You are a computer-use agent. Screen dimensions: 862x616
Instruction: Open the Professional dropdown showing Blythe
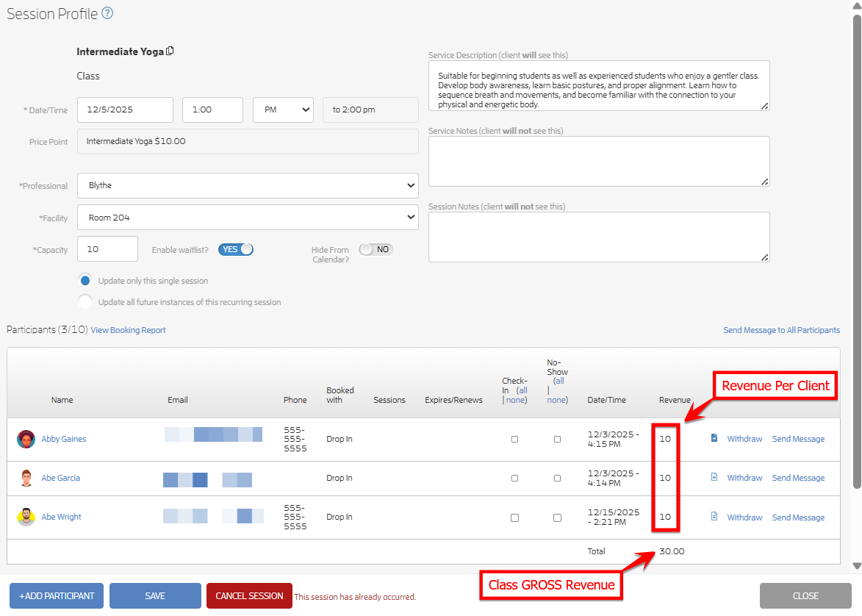click(x=248, y=185)
